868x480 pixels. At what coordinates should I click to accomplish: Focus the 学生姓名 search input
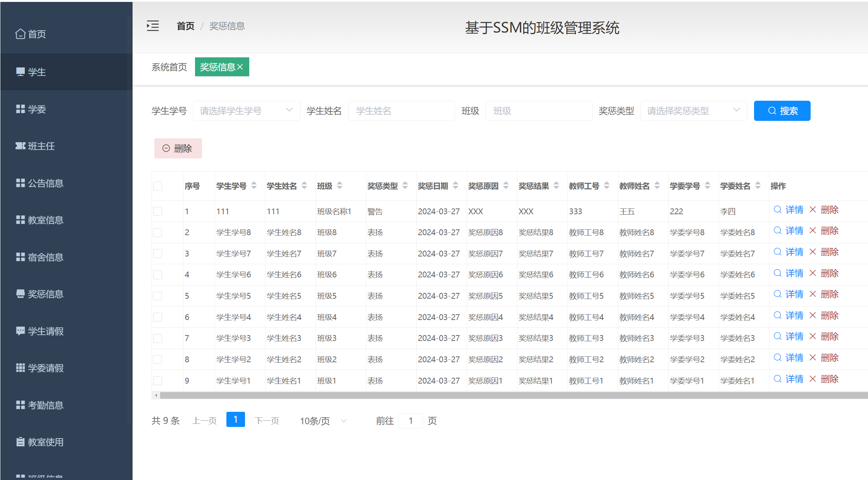(401, 111)
